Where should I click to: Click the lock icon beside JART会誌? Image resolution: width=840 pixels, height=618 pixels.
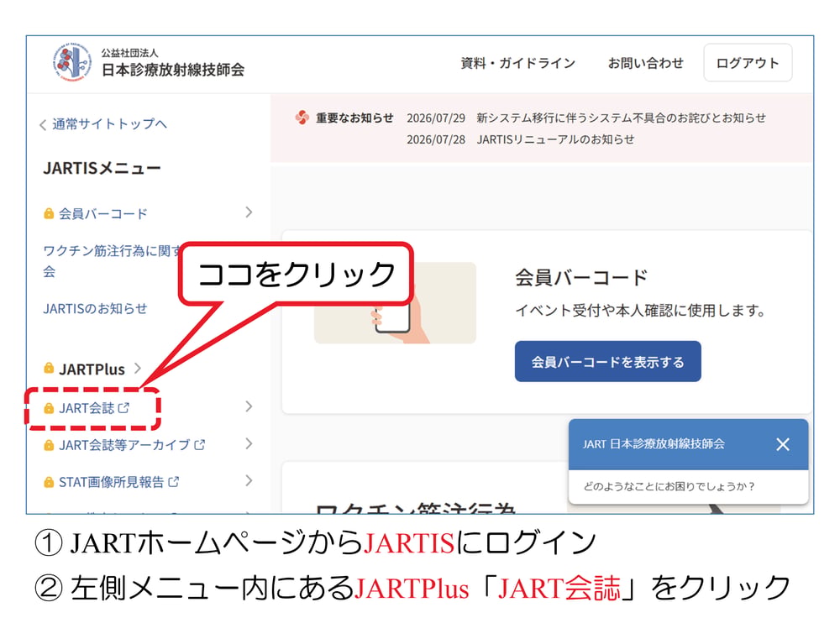(x=49, y=408)
